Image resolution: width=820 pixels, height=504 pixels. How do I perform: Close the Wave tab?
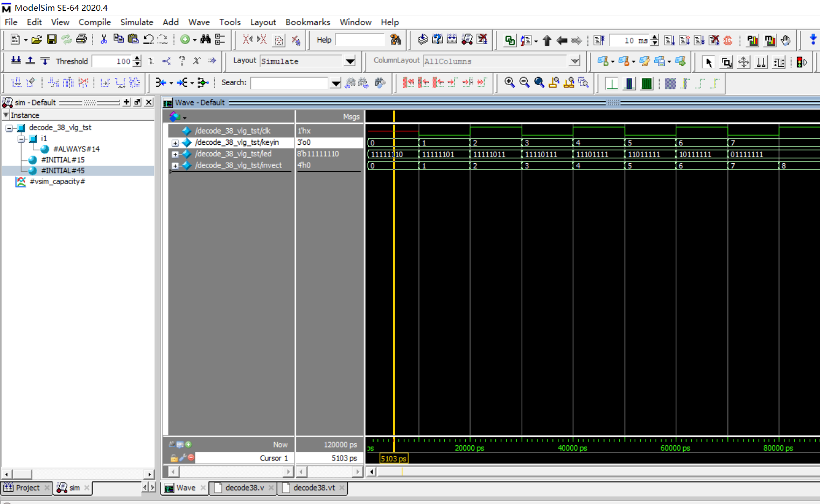pos(203,488)
